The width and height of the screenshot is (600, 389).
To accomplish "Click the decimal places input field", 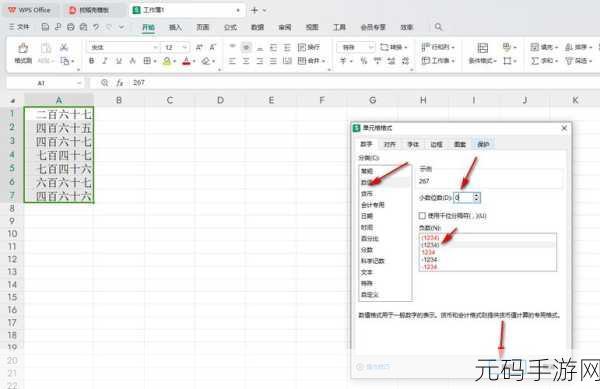I will 463,197.
